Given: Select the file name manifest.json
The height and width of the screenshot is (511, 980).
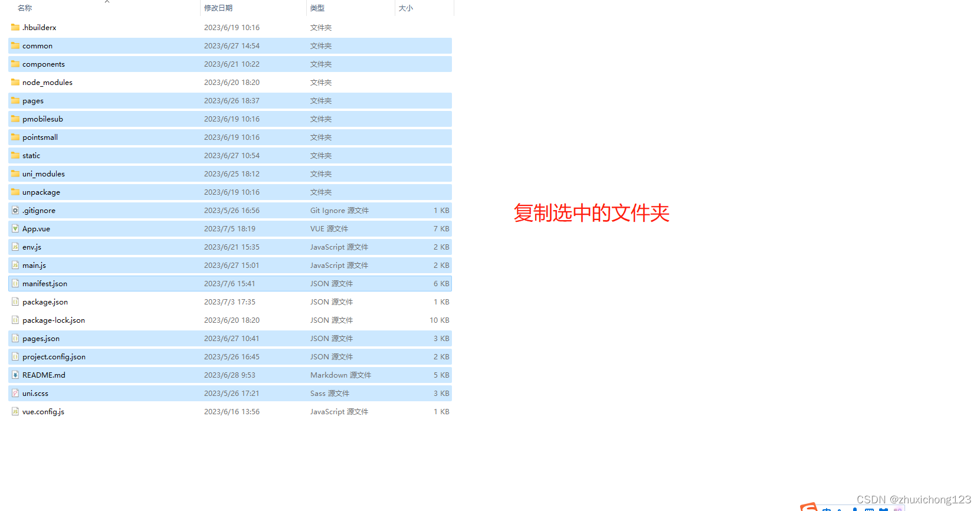Looking at the screenshot, I should [x=45, y=283].
